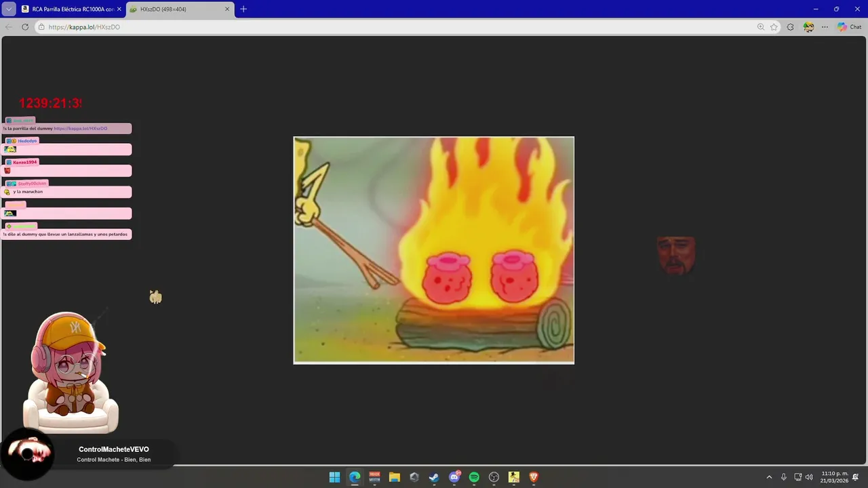
Task: Show hidden system tray icons
Action: [x=769, y=477]
